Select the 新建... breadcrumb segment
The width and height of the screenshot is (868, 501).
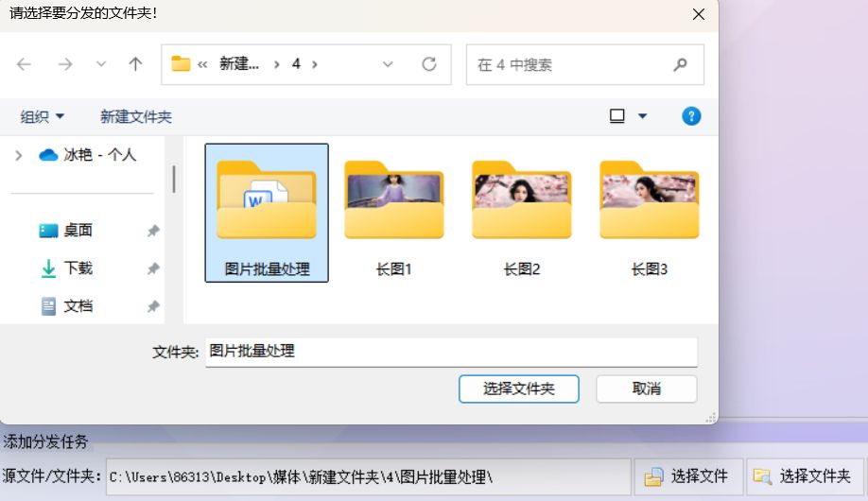[x=239, y=64]
